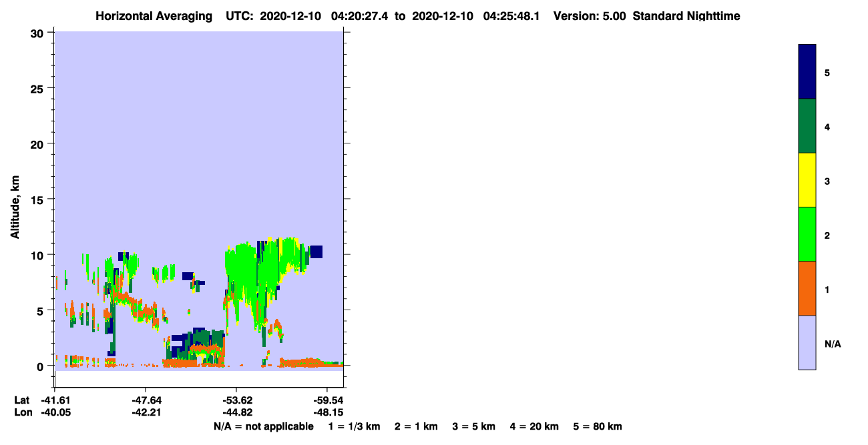Click the colorbar label 3
The image size is (868, 445).
827,180
